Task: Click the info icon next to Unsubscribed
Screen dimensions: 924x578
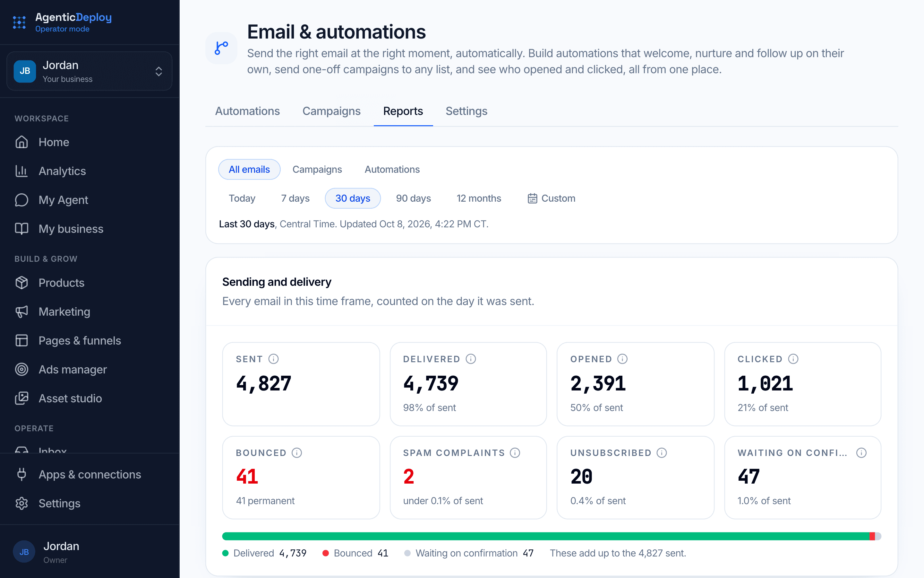Action: 662,453
